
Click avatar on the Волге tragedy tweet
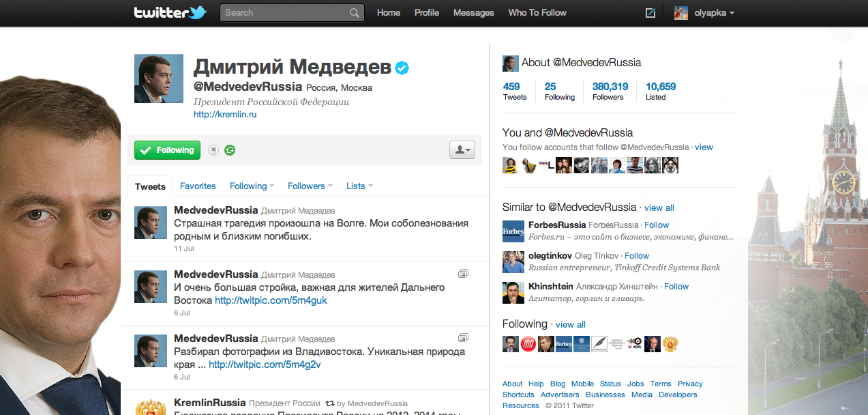coord(151,223)
